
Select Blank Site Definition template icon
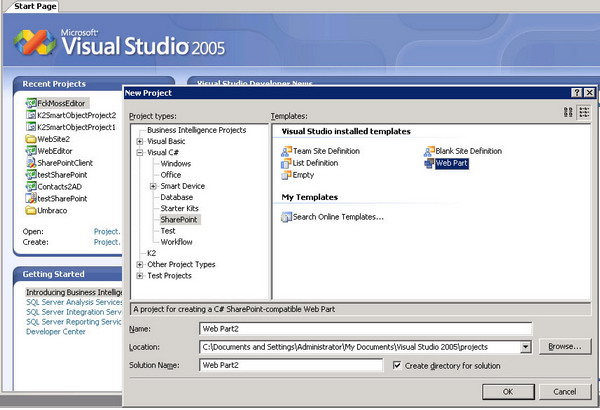pos(429,151)
